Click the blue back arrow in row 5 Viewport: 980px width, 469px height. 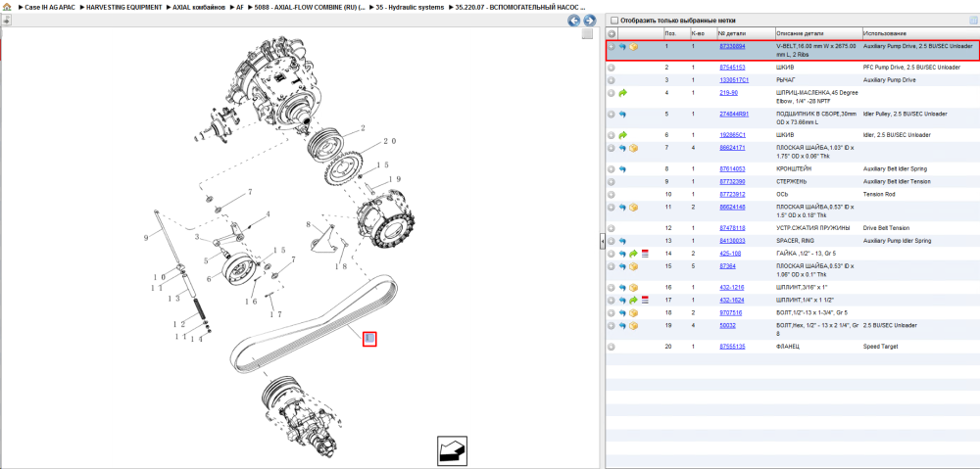622,115
